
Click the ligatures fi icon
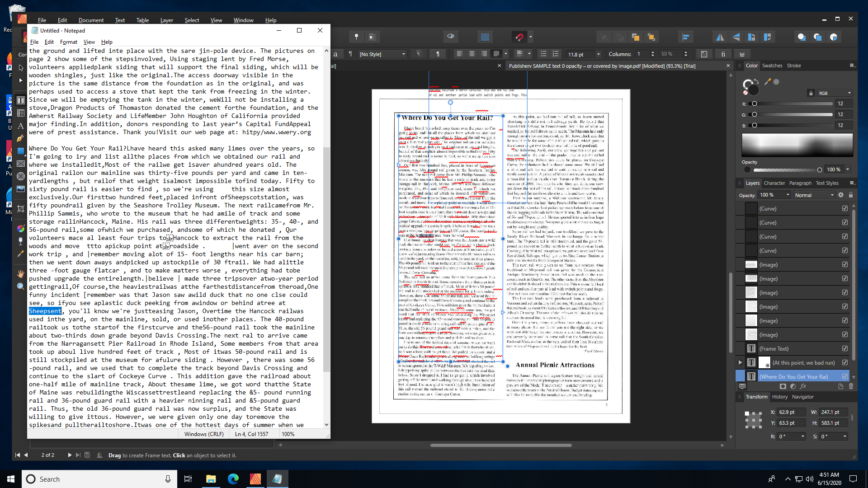(x=723, y=54)
